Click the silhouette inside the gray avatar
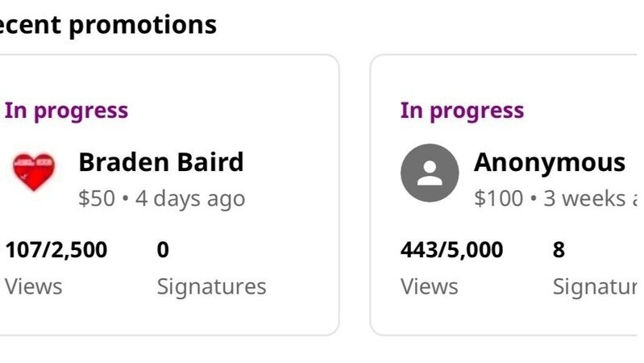 pyautogui.click(x=430, y=173)
